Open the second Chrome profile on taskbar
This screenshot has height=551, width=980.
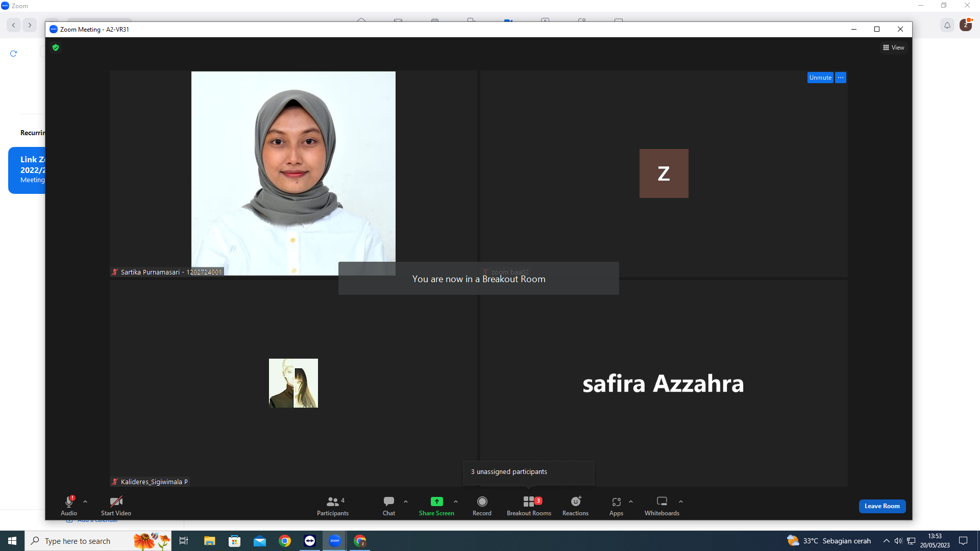[x=360, y=541]
